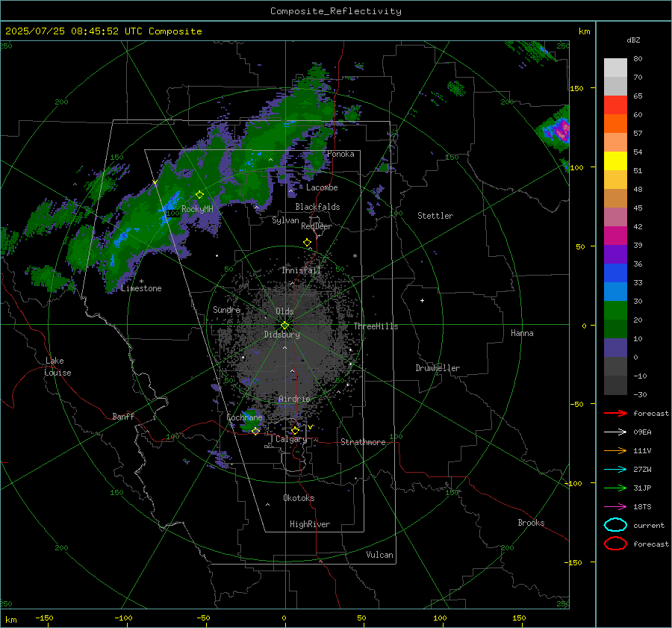Select the Sylvan label
672x628 pixels.
pos(285,221)
